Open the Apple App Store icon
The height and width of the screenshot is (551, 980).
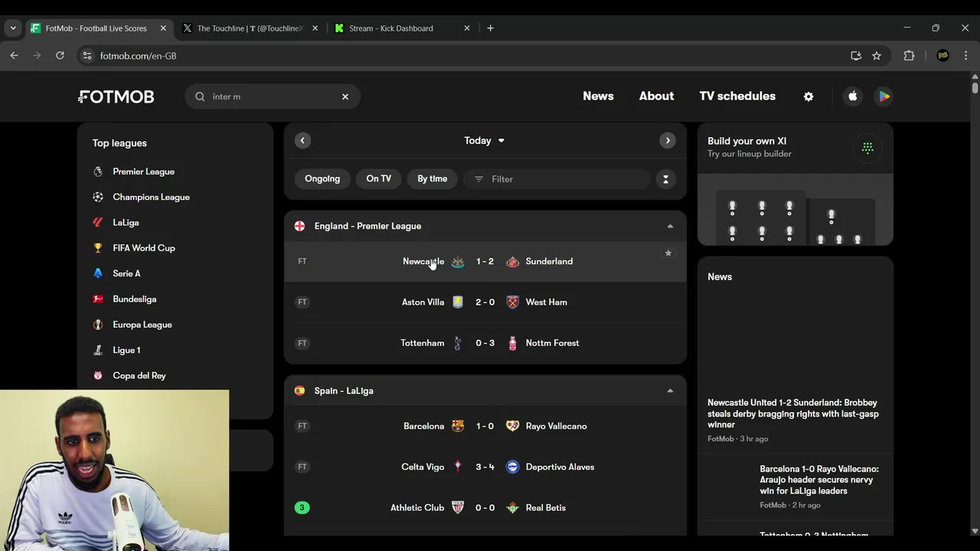[x=853, y=96]
